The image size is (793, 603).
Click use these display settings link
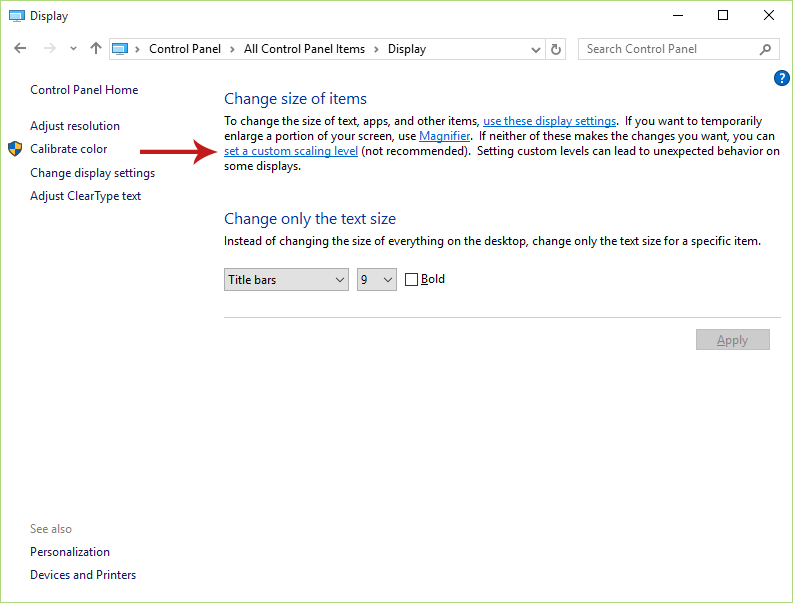click(549, 121)
